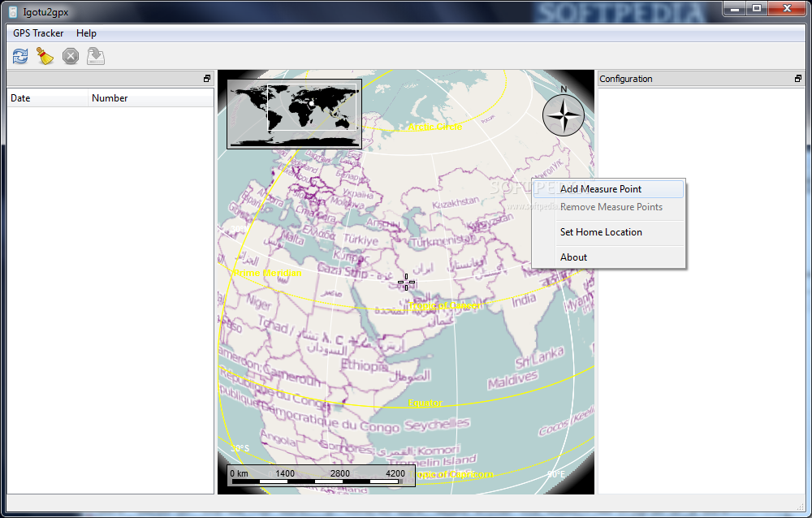
Task: Minimize the Igotu2gpx window
Action: [734, 8]
